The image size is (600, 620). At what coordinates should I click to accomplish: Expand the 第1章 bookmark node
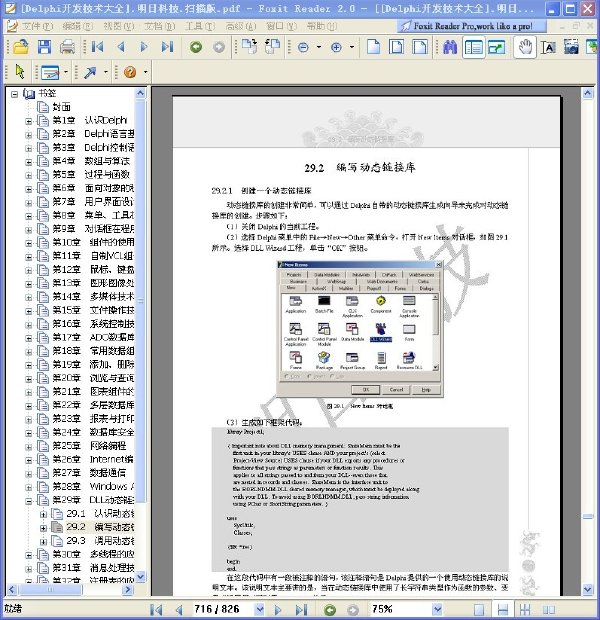[29, 121]
